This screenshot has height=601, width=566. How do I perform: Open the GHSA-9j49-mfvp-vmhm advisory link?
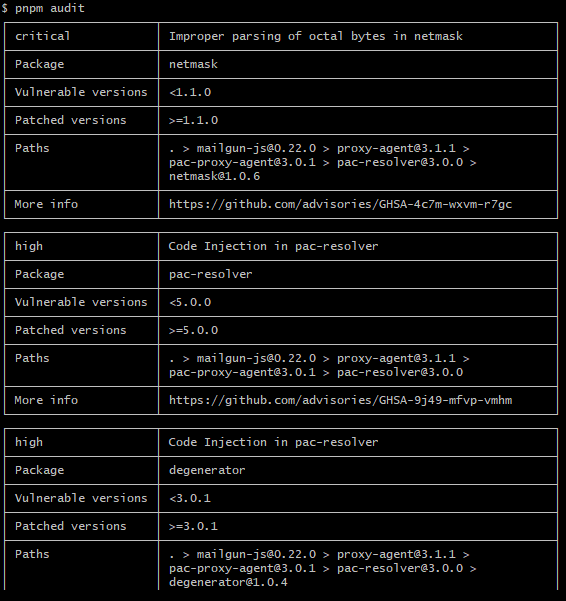click(340, 400)
